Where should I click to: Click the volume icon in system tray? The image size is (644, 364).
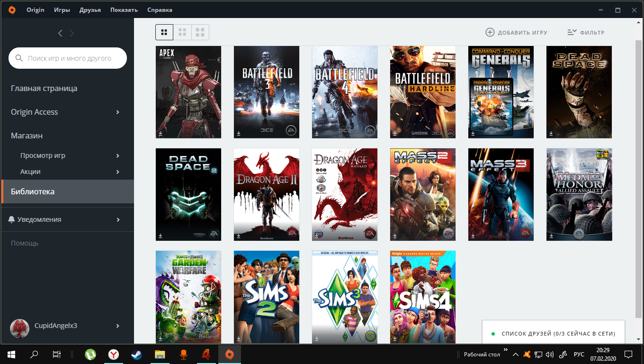click(550, 354)
